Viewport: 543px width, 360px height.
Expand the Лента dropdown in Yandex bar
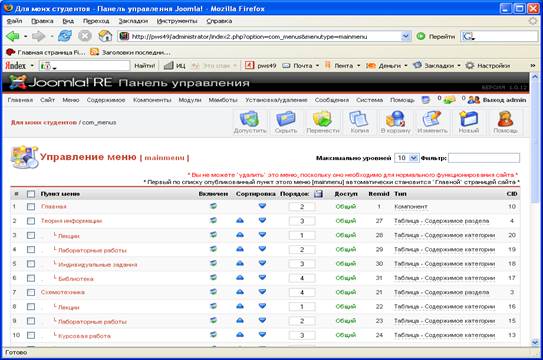pos(358,66)
